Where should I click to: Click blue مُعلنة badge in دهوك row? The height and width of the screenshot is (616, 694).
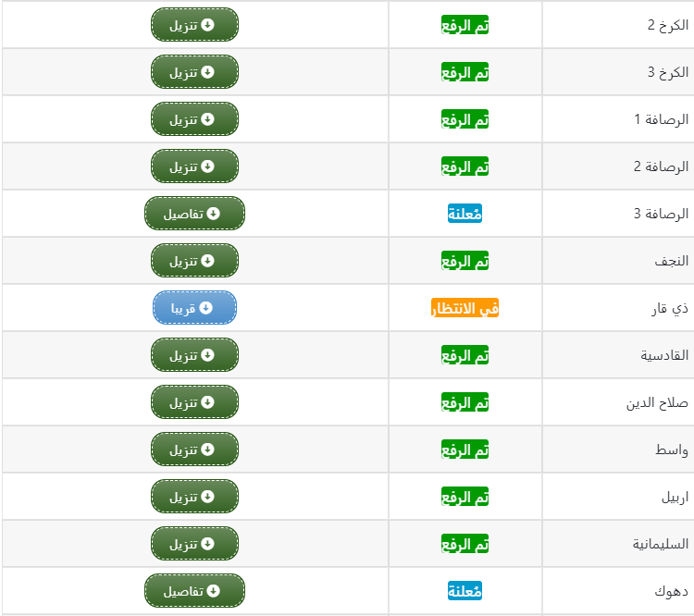coord(465,591)
